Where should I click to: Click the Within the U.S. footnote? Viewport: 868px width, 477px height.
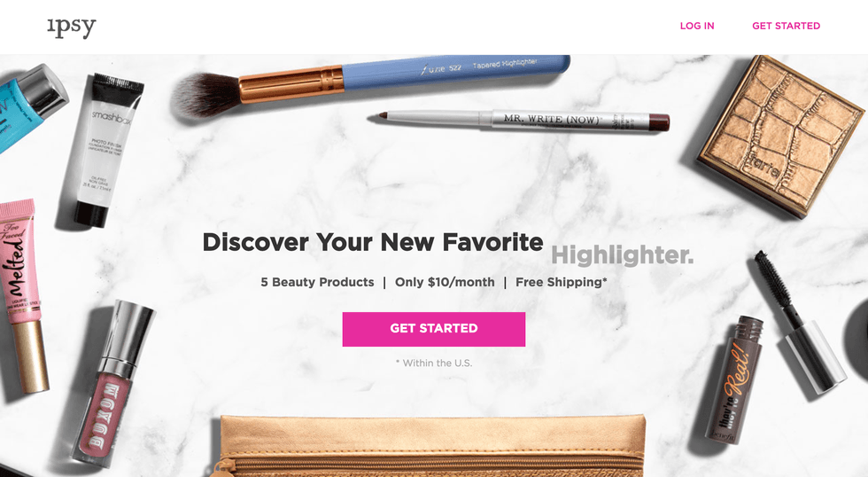pyautogui.click(x=434, y=364)
